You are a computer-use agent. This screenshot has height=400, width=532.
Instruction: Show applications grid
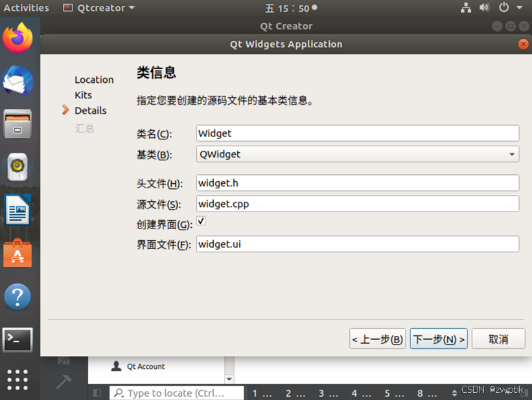click(x=17, y=380)
